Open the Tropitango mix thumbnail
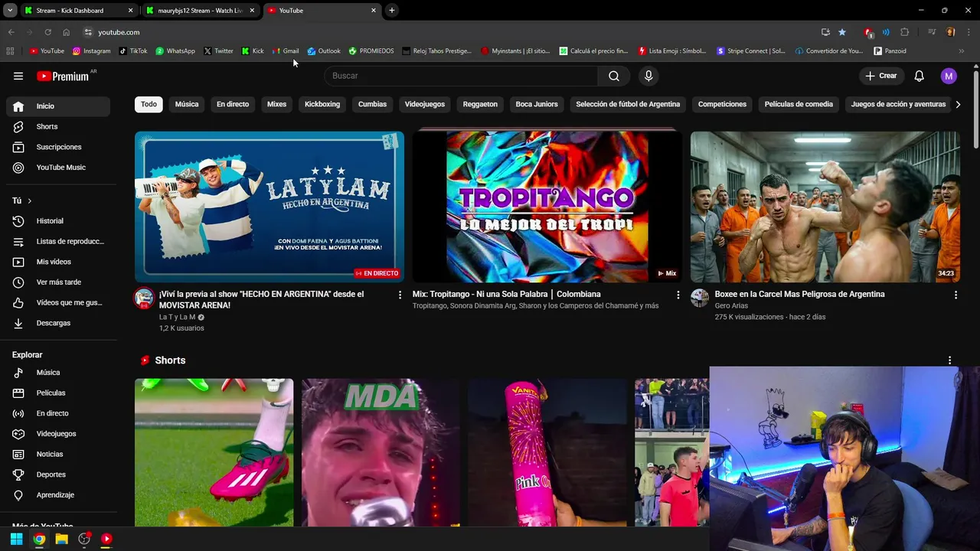 pyautogui.click(x=547, y=207)
